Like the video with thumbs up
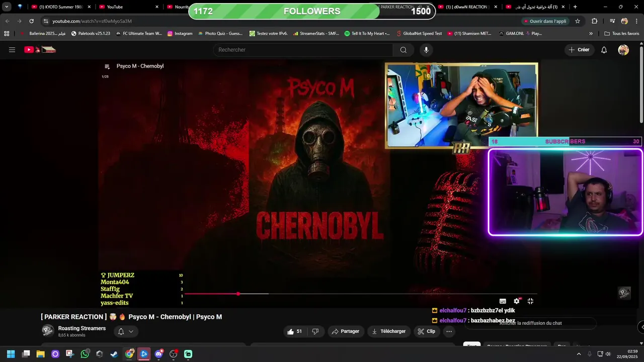This screenshot has height=362, width=644. (294, 331)
